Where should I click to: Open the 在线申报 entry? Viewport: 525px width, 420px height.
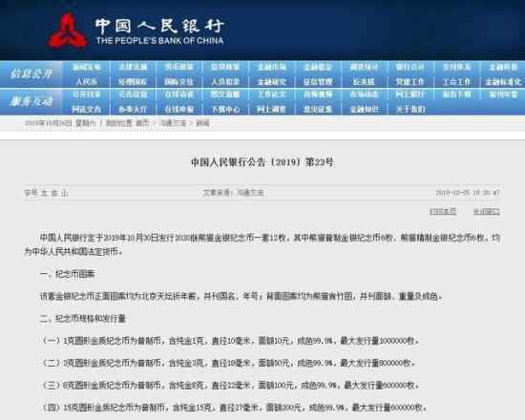point(179,109)
